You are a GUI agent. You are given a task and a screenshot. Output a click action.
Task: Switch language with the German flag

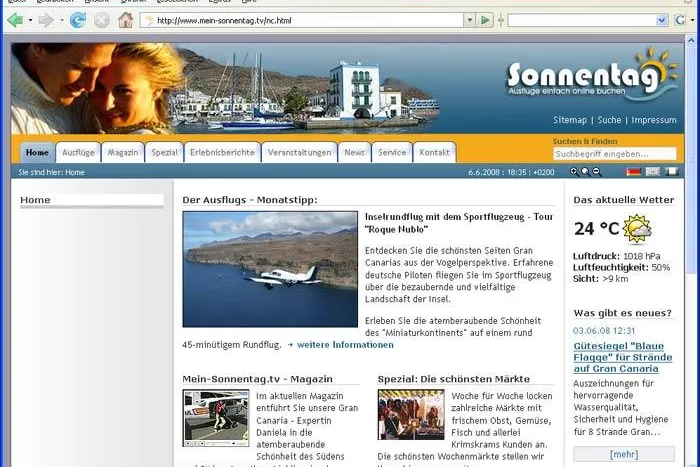(x=633, y=172)
